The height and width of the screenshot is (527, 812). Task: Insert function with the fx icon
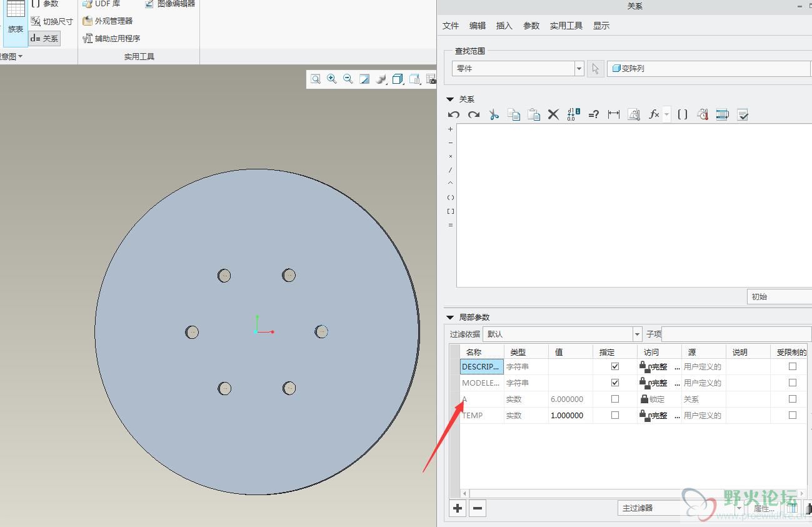click(x=654, y=114)
